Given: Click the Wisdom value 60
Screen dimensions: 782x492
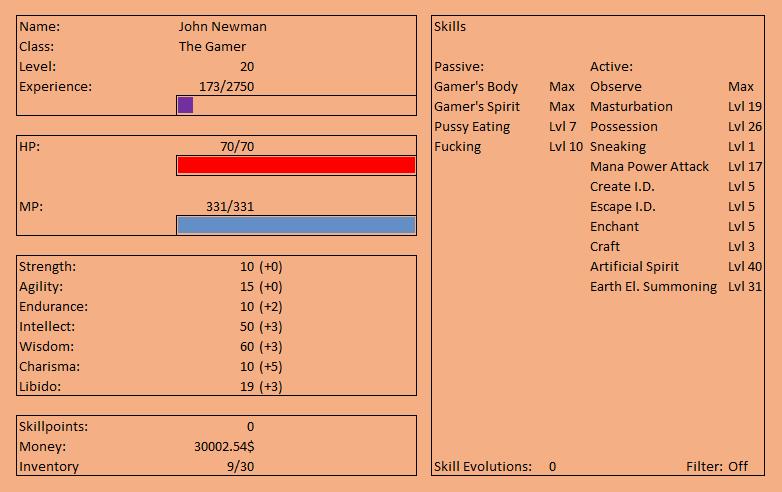Looking at the screenshot, I should (x=247, y=346).
